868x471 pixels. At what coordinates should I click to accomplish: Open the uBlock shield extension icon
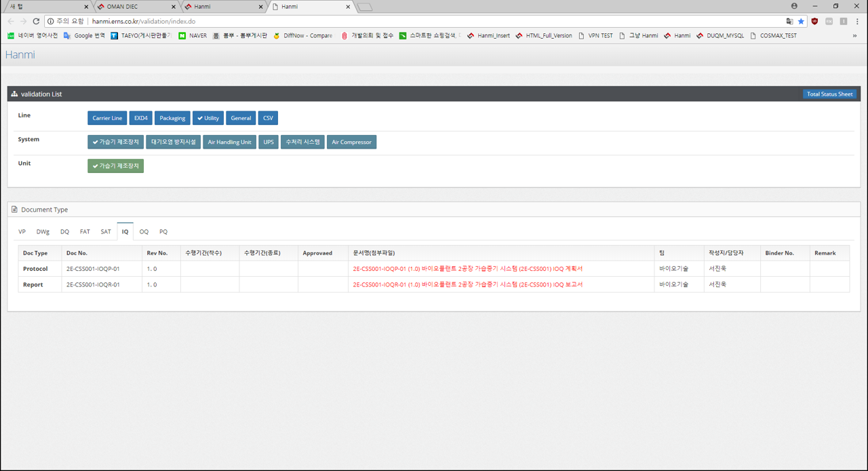814,21
